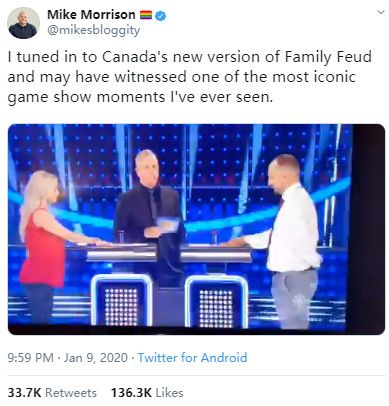Open the Mike Morrison display name
Viewport: 389px width, 406px height.
coord(91,15)
